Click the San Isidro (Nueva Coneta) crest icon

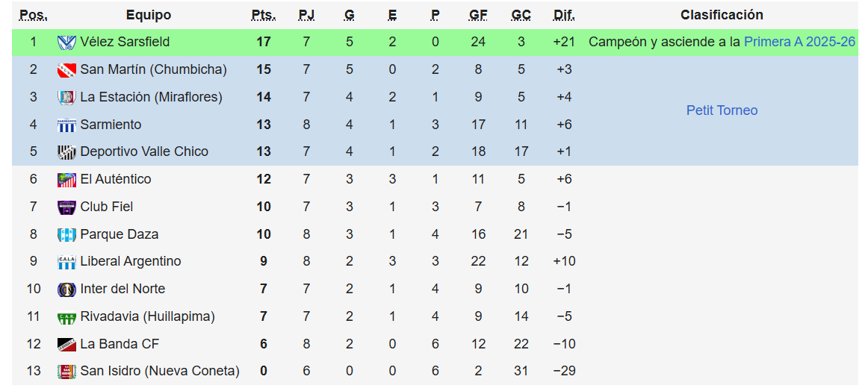coord(66,372)
